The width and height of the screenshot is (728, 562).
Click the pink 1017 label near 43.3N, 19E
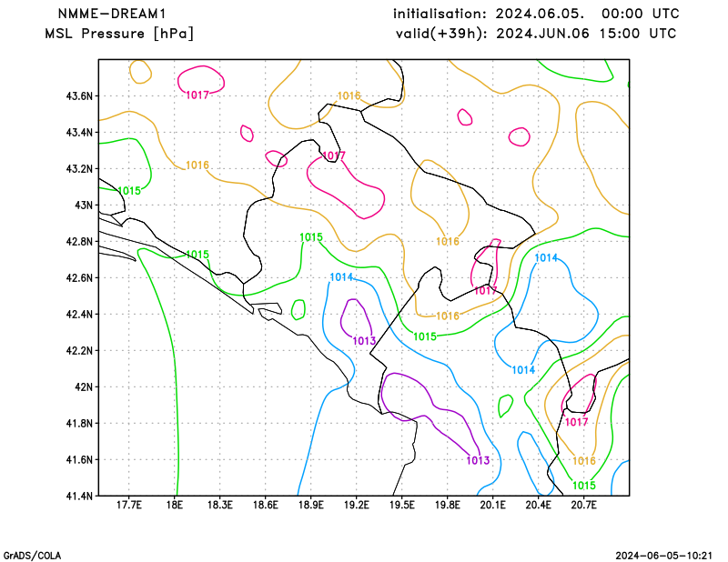334,156
